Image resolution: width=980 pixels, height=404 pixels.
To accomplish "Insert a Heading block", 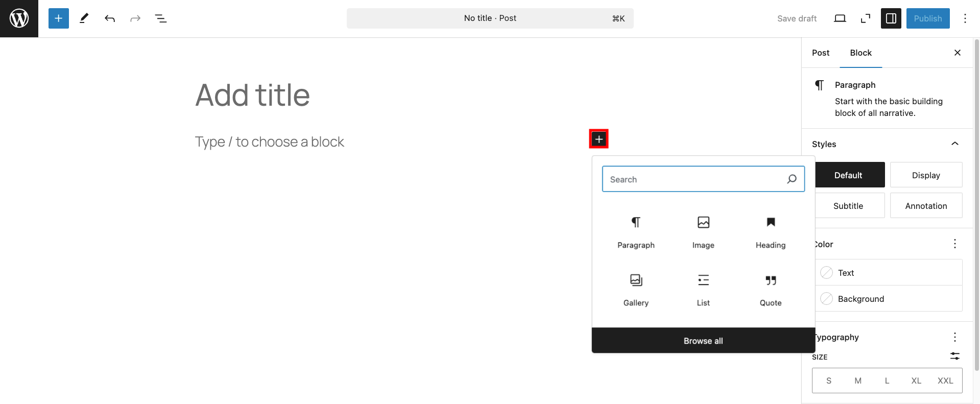I will (x=771, y=231).
